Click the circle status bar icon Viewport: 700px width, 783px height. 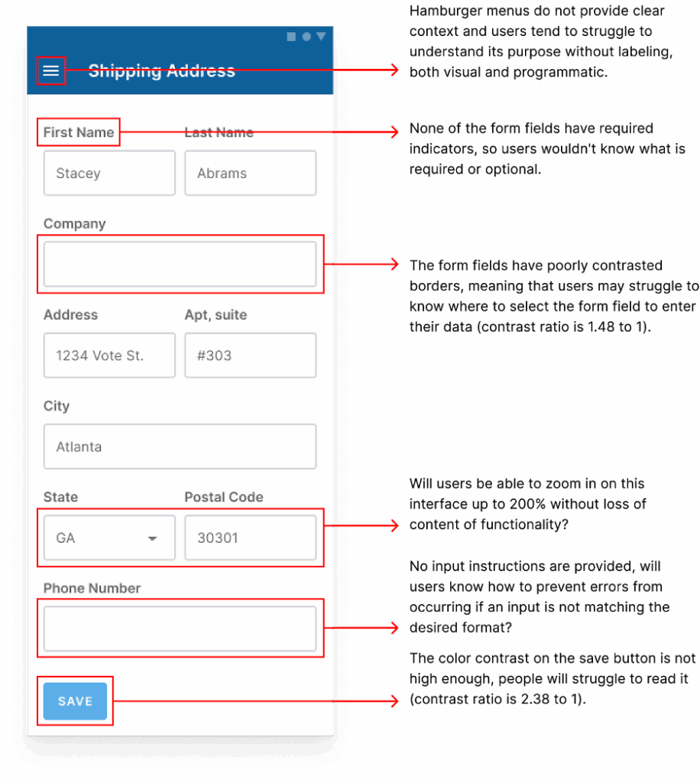coord(306,37)
